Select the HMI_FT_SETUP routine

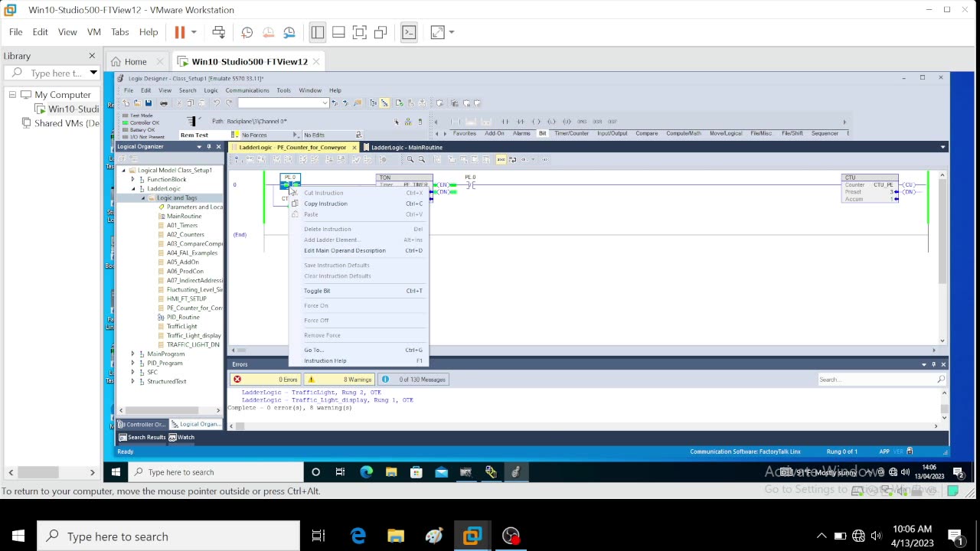(186, 298)
